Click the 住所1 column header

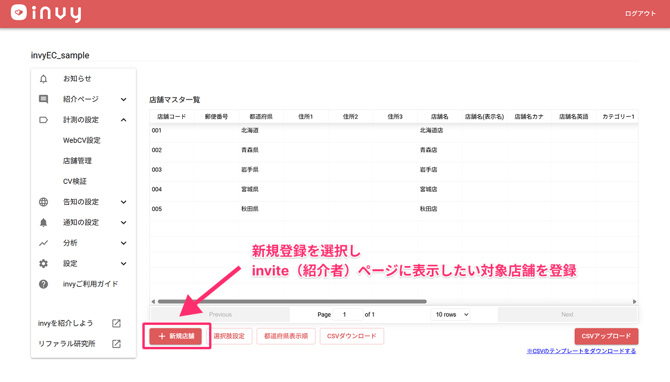point(306,117)
